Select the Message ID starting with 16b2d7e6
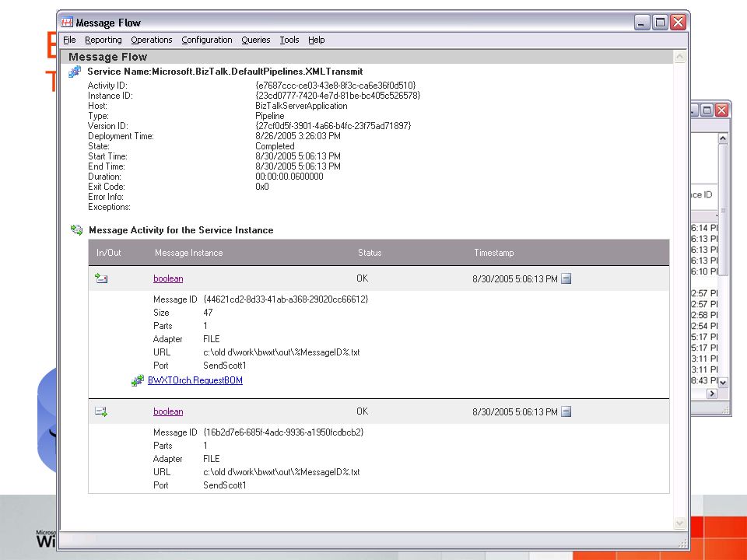 tap(283, 432)
